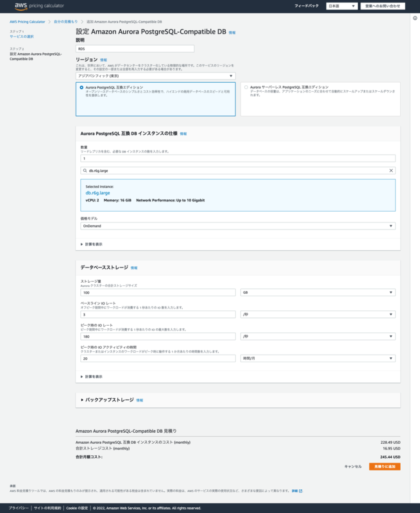Click the AWS pricing calculator logo
This screenshot has height=513, width=420.
click(39, 6)
